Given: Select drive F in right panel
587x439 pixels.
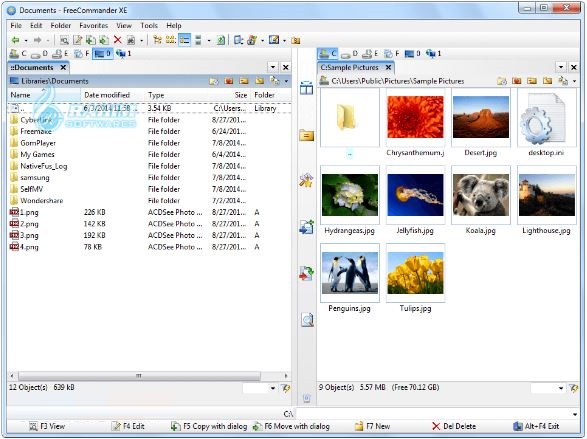Looking at the screenshot, I should 392,54.
